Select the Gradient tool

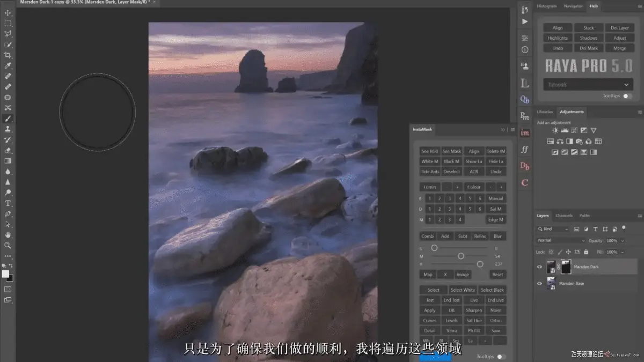[x=8, y=161]
